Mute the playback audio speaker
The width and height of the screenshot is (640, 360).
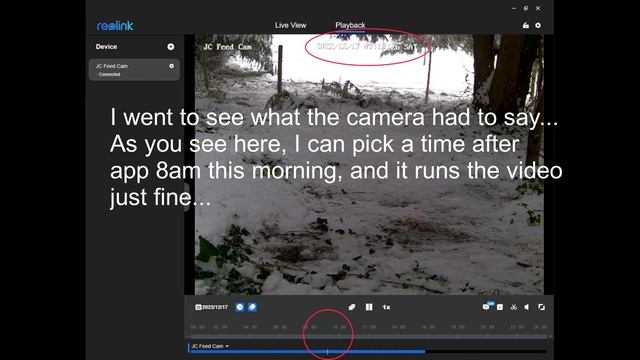coord(527,307)
